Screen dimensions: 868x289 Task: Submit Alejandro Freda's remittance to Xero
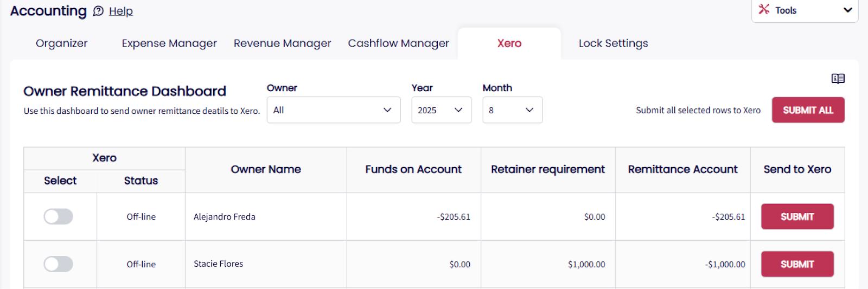point(797,217)
